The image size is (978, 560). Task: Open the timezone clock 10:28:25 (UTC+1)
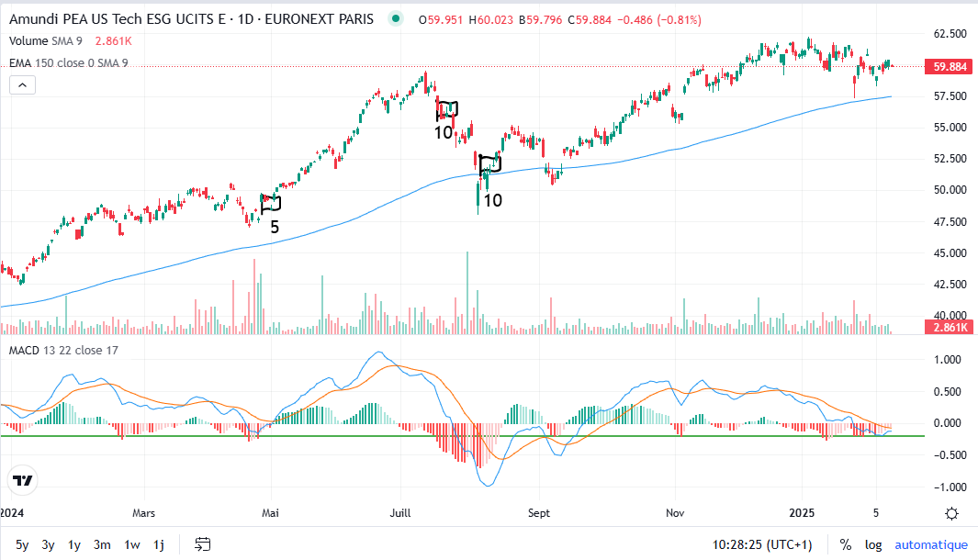pyautogui.click(x=762, y=544)
